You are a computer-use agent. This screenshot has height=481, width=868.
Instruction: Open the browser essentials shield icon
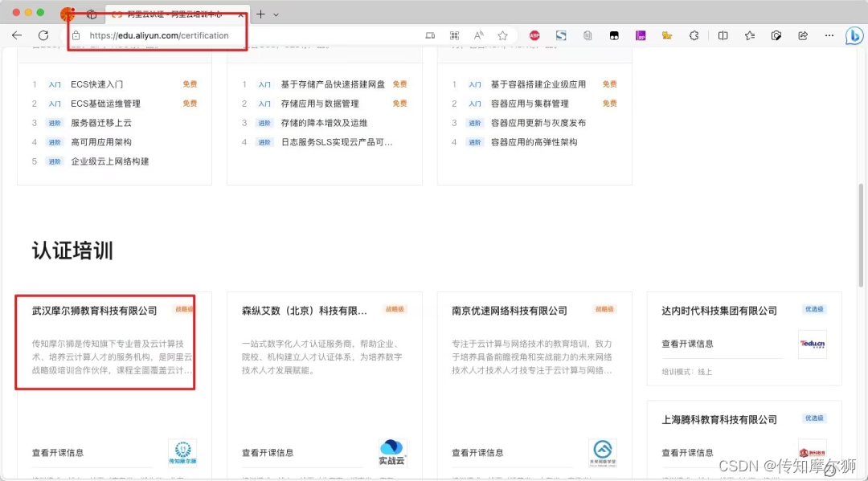click(x=776, y=35)
